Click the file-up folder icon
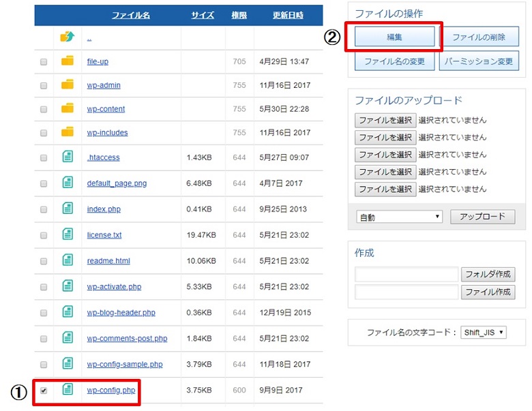532x411 pixels. [x=67, y=61]
